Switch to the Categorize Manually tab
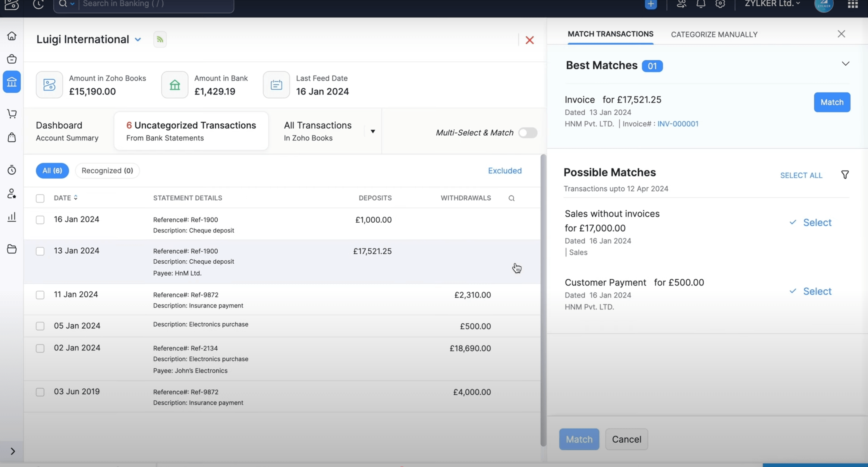Screen dimensions: 868x467 [x=714, y=34]
